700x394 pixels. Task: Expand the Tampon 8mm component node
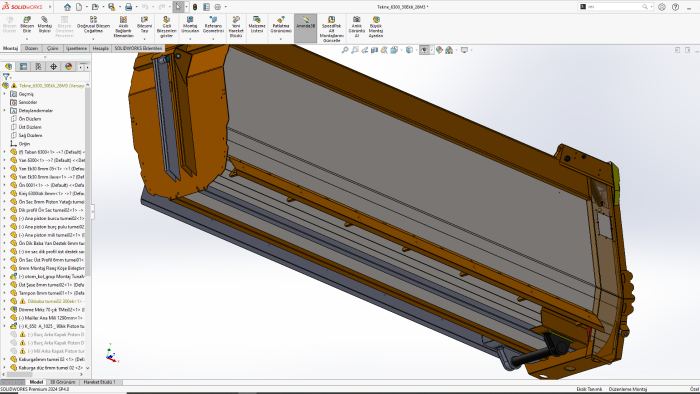point(4,293)
